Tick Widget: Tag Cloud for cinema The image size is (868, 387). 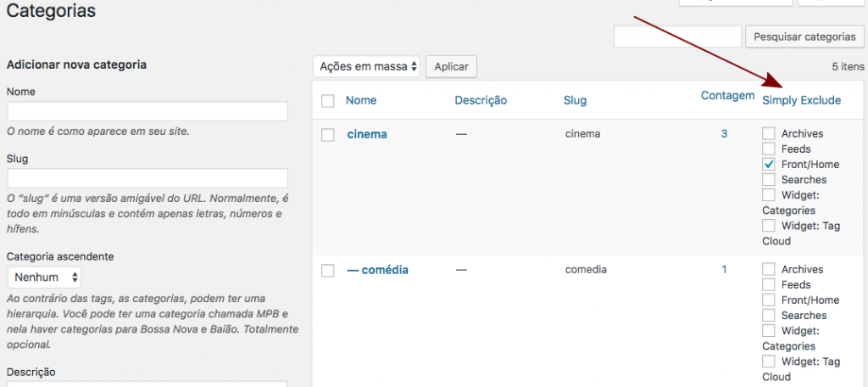769,225
